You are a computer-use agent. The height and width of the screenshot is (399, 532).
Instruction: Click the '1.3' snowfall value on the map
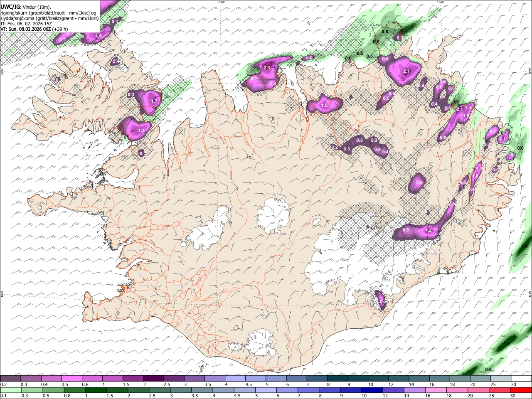pos(141,131)
